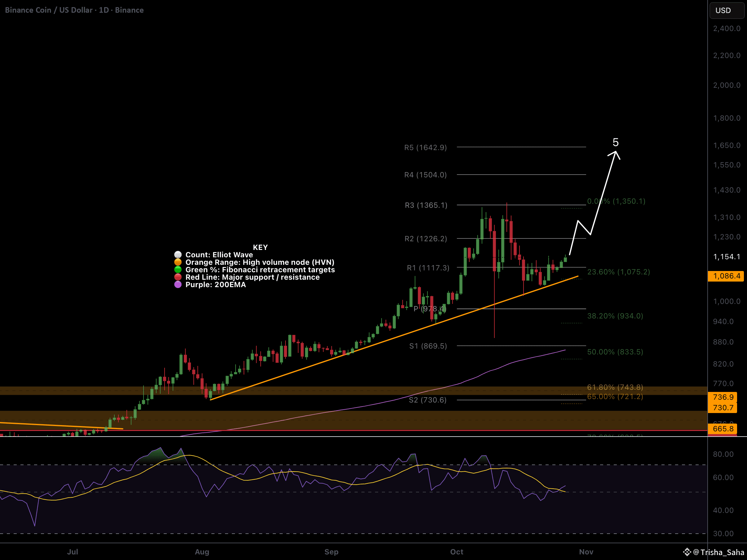Open the USD currency selector
The width and height of the screenshot is (747, 560).
(727, 10)
